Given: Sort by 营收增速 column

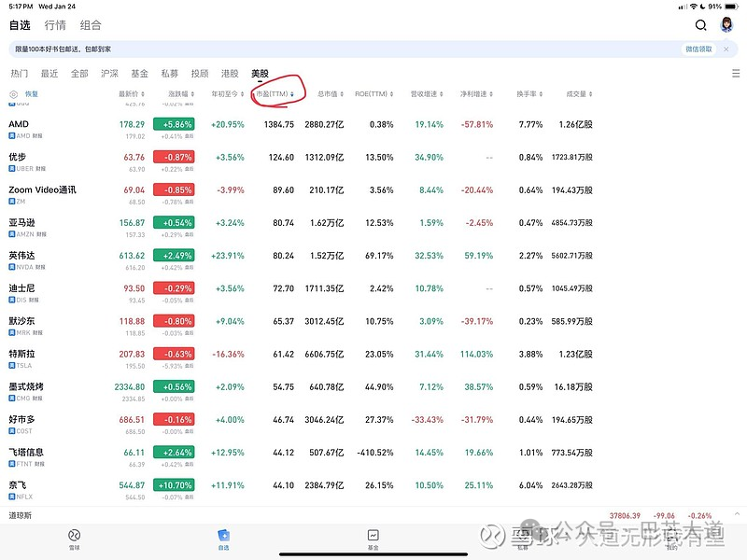Looking at the screenshot, I should click(x=427, y=94).
